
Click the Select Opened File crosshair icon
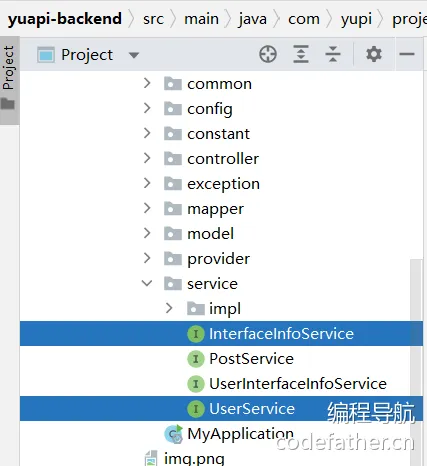pos(268,54)
